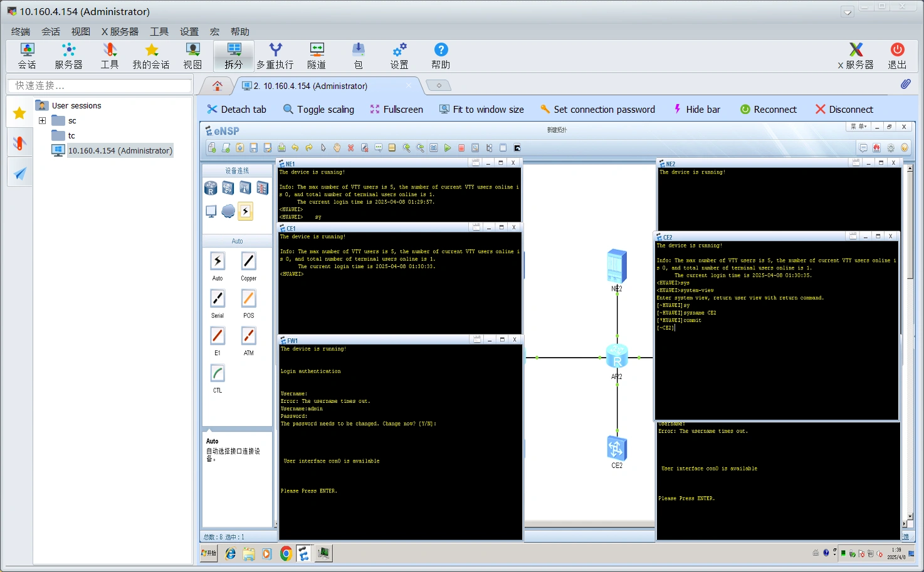
Task: Click Fit to window size
Action: (x=481, y=109)
